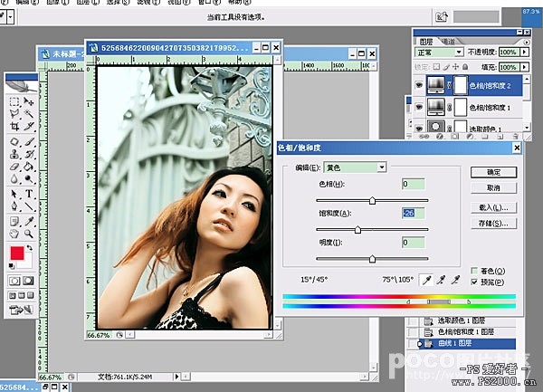543x392 pixels.
Task: Select the Move tool
Action: pos(29,101)
